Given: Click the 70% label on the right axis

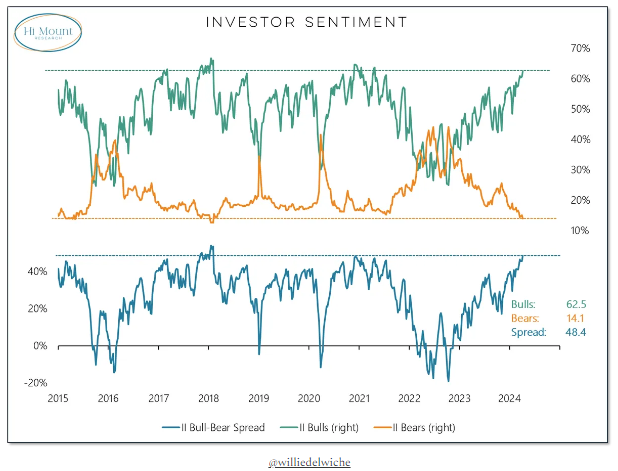Looking at the screenshot, I should pyautogui.click(x=579, y=48).
